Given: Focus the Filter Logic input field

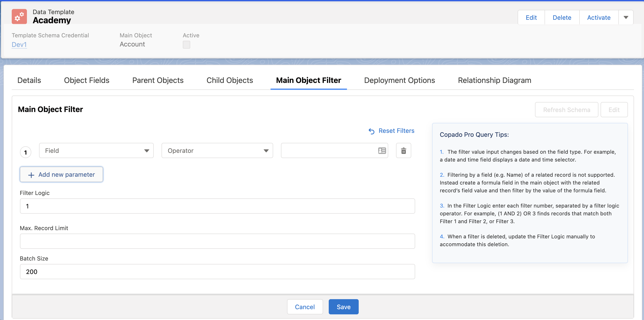Looking at the screenshot, I should (x=217, y=206).
